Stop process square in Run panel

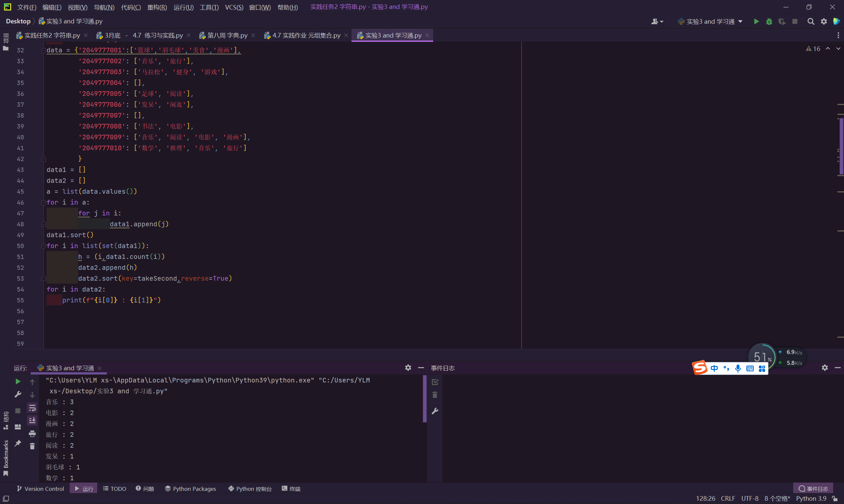click(18, 410)
